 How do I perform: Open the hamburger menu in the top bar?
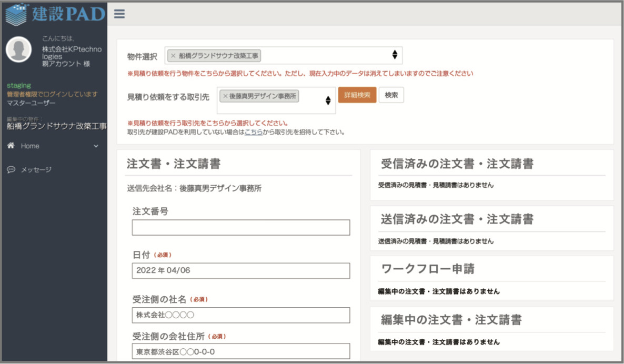coord(119,14)
